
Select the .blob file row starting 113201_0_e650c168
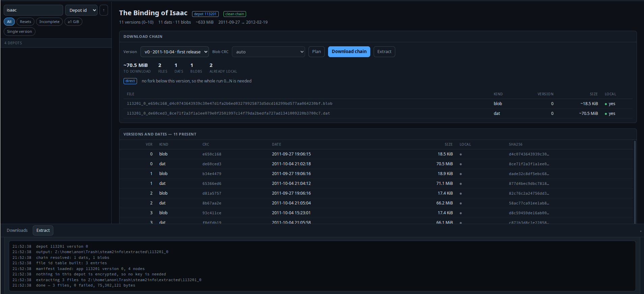(378, 104)
